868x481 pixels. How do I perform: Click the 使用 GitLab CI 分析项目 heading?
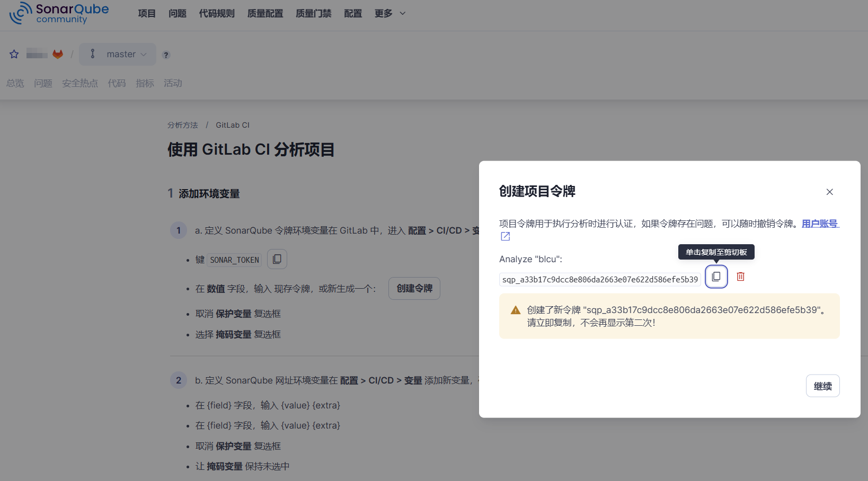click(251, 149)
